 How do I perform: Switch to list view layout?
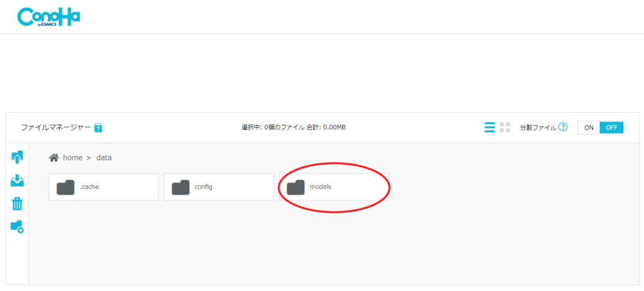click(x=489, y=127)
